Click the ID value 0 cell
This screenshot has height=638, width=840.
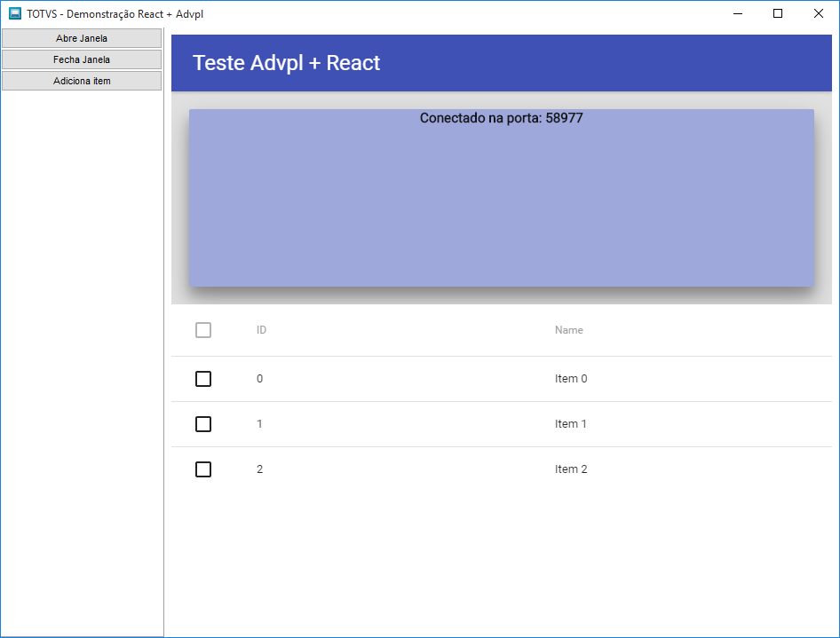coord(260,378)
